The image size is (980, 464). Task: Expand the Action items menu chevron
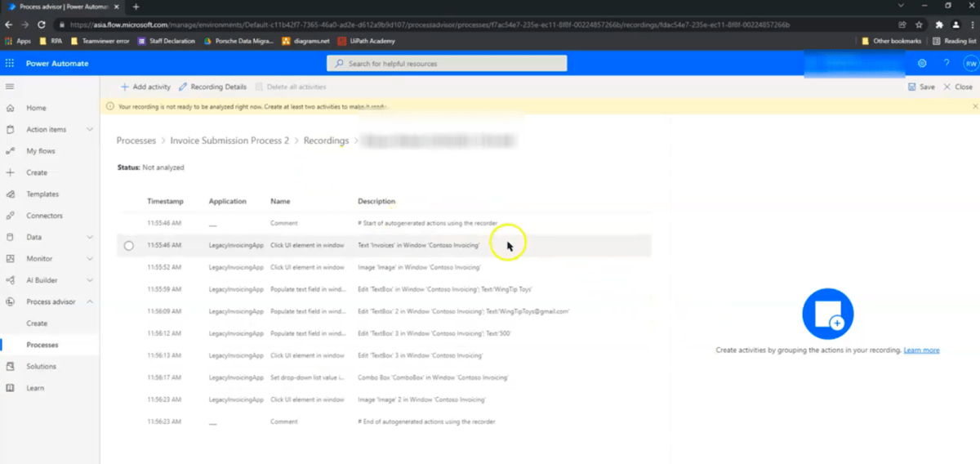click(x=90, y=129)
